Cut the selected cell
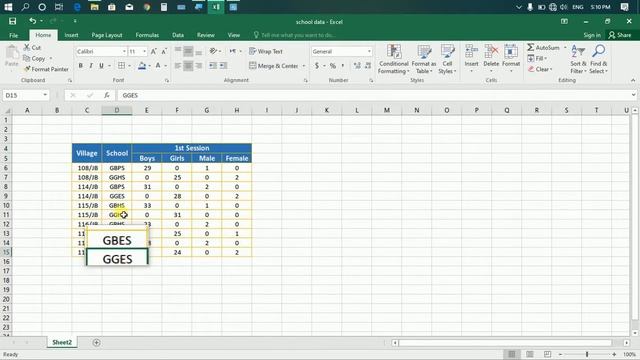The image size is (640, 360). [32, 47]
